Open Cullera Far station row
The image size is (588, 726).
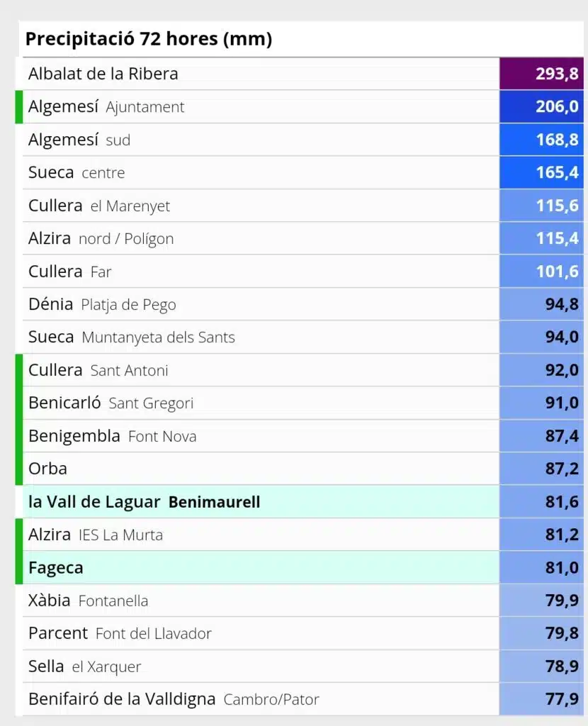pos(70,272)
